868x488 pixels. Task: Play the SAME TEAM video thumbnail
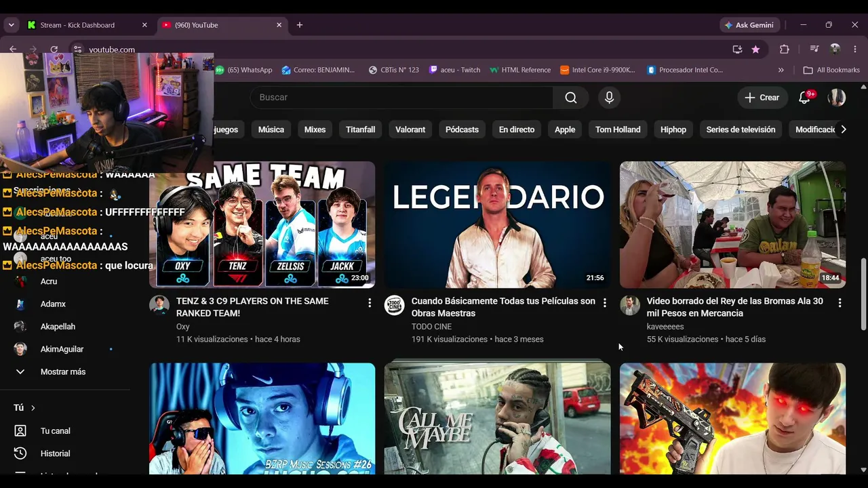pos(262,224)
